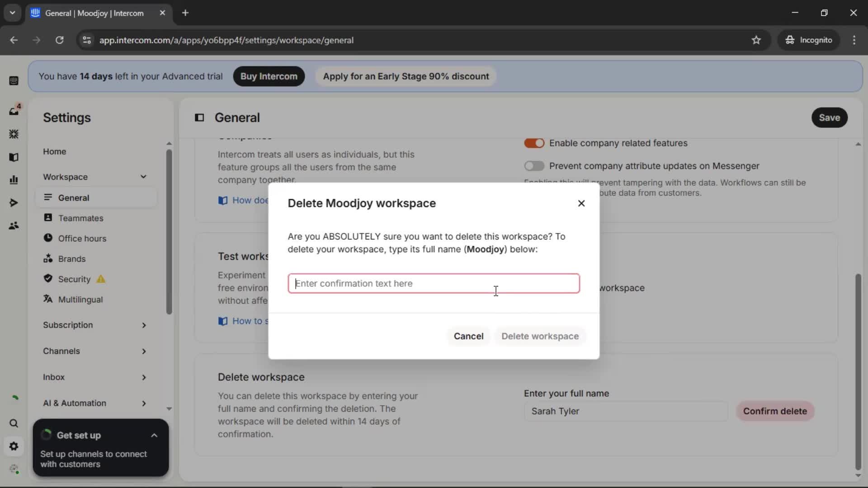The height and width of the screenshot is (488, 868).
Task: Close the Delete Moodjoy workspace dialog
Action: [x=581, y=203]
